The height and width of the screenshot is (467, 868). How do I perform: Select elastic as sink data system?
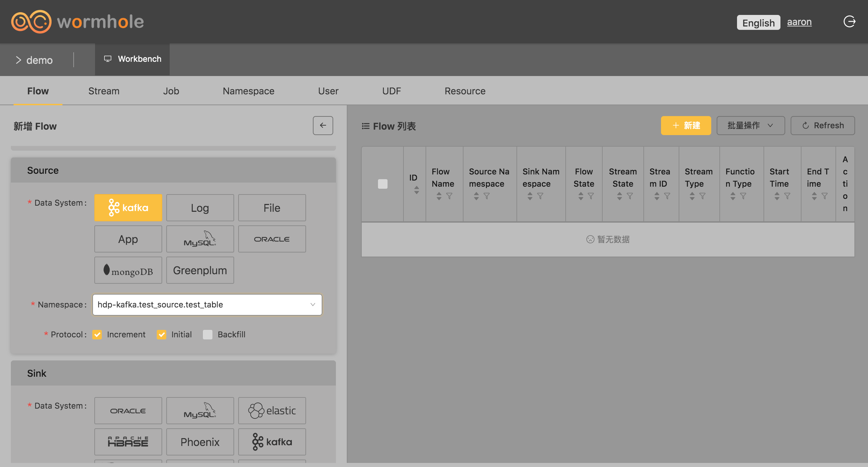pyautogui.click(x=272, y=411)
